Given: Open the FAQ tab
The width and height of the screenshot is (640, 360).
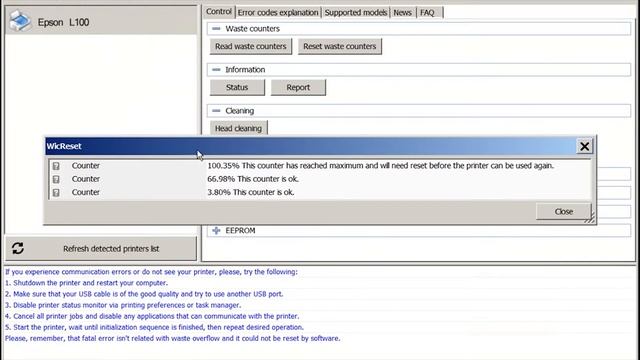Looking at the screenshot, I should [x=428, y=13].
